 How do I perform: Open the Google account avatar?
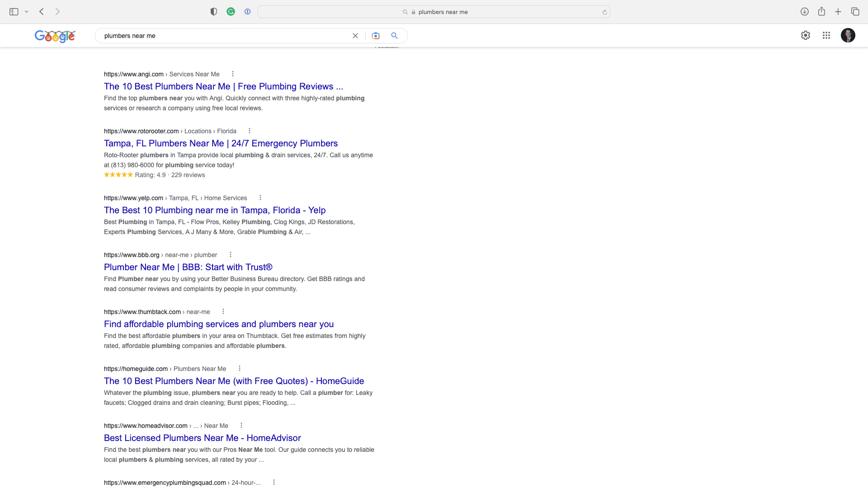(848, 35)
